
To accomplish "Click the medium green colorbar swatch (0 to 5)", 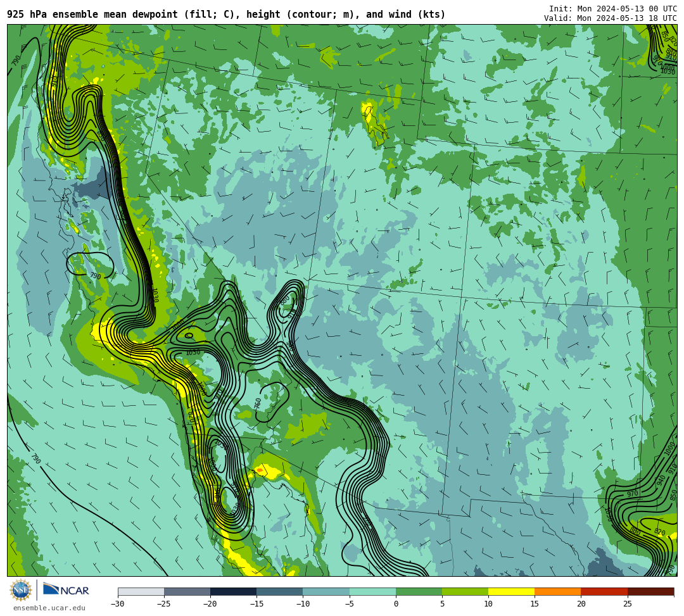I will pyautogui.click(x=419, y=591).
